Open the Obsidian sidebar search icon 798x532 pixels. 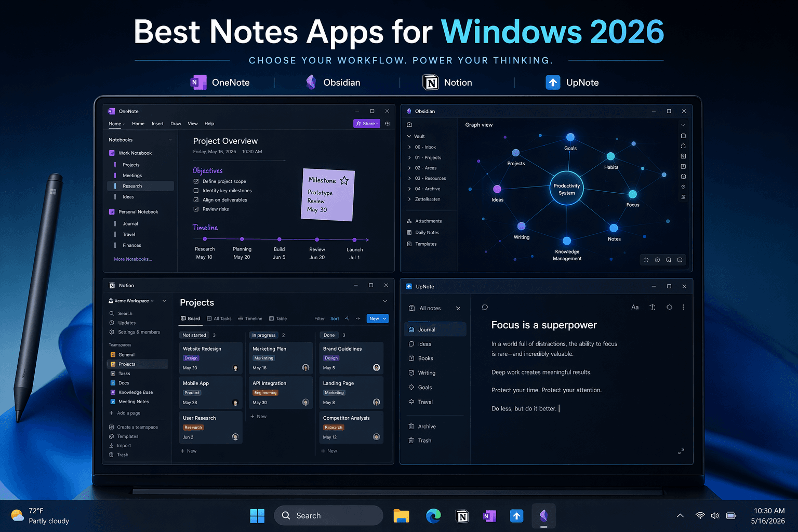point(409,125)
